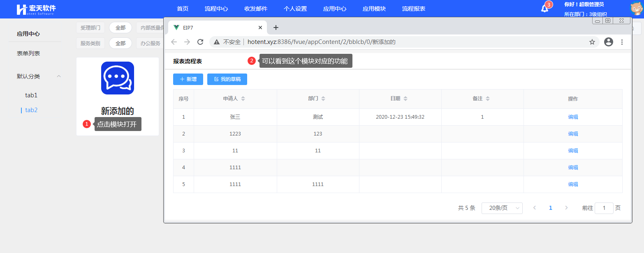
Task: Bookmark this page with the star icon
Action: coord(592,42)
